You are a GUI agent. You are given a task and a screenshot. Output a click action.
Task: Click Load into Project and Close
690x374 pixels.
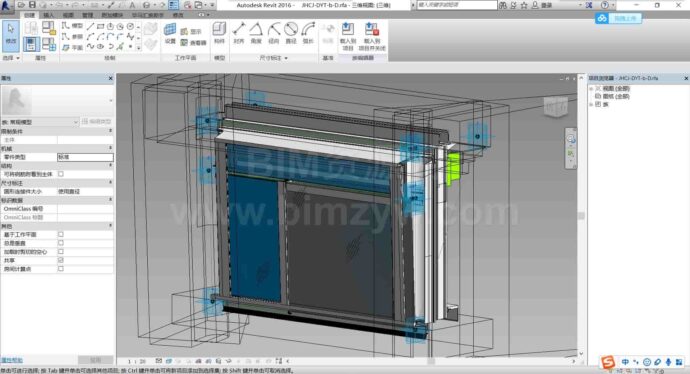[x=372, y=37]
